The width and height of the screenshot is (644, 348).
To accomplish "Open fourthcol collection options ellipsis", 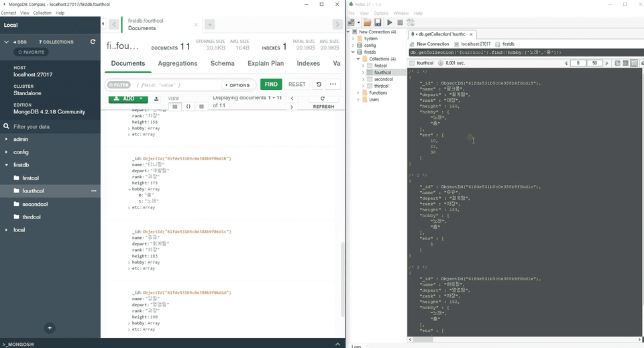I will (94, 191).
